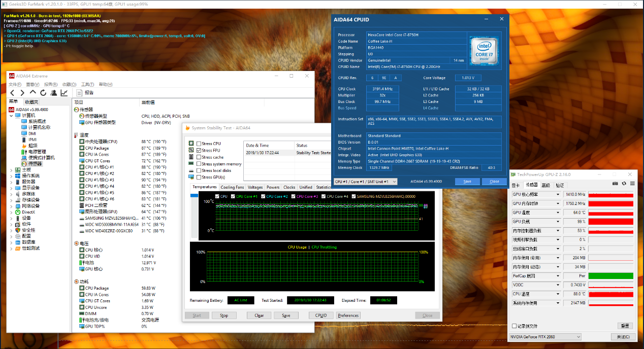Click the up-level arrow in AIDA64 toolbar
Image resolution: width=644 pixels, height=349 pixels.
point(33,93)
